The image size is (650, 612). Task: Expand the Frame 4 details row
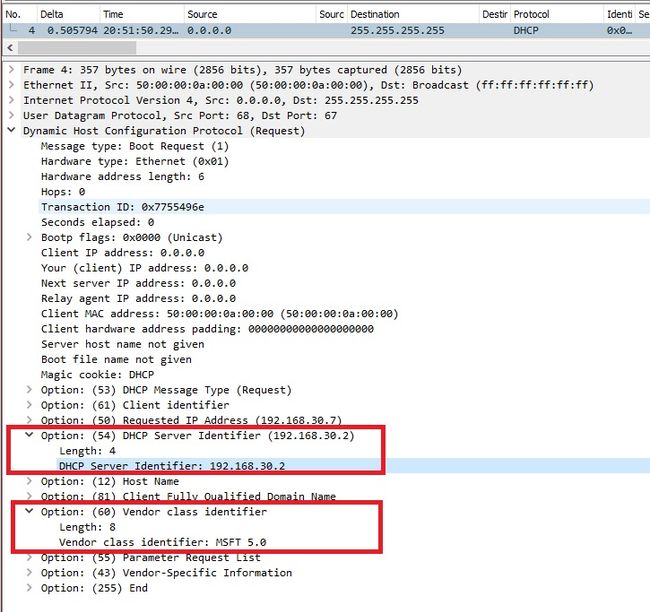[12, 70]
